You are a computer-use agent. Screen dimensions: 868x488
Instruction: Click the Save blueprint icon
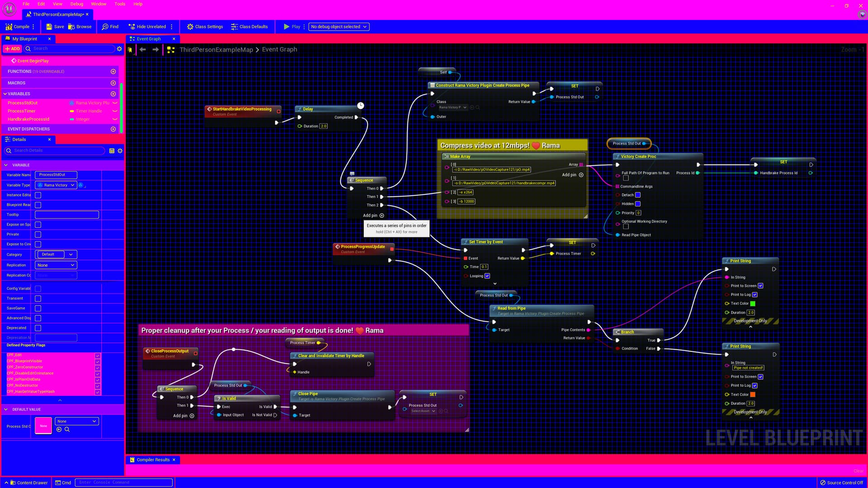[49, 27]
